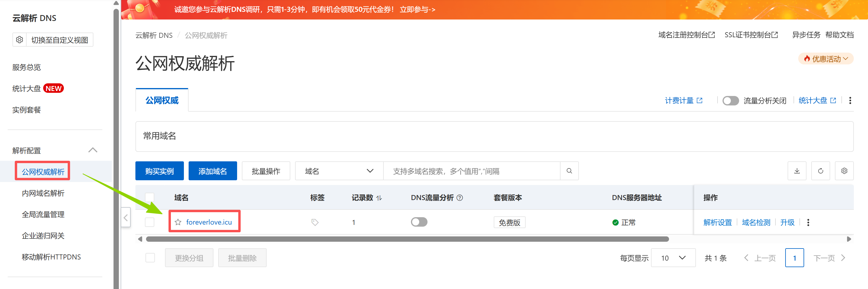Tick the checkbox beside 更换分组 button
This screenshot has height=289, width=868.
tap(150, 258)
